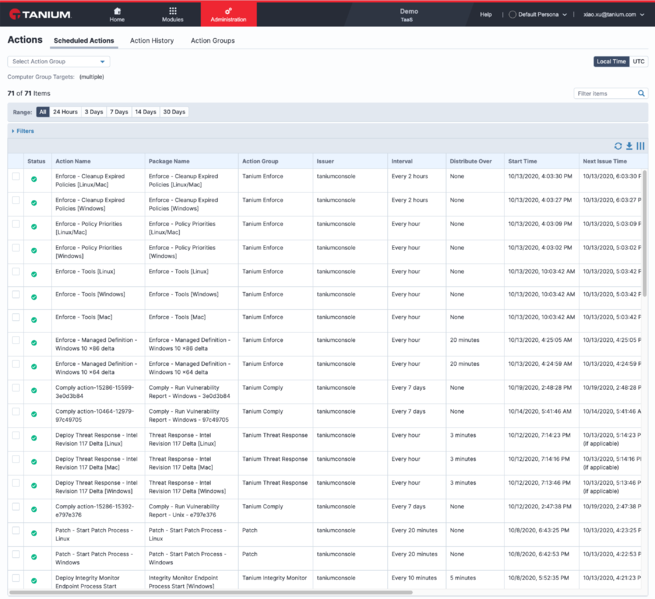
Task: Refresh the scheduled actions grid
Action: click(x=618, y=146)
